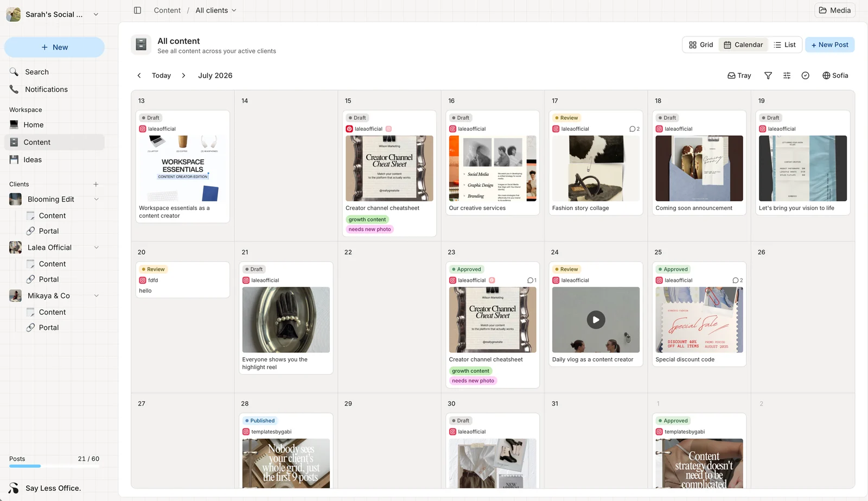Open Notifications in sidebar
This screenshot has width=868, height=501.
(54, 89)
